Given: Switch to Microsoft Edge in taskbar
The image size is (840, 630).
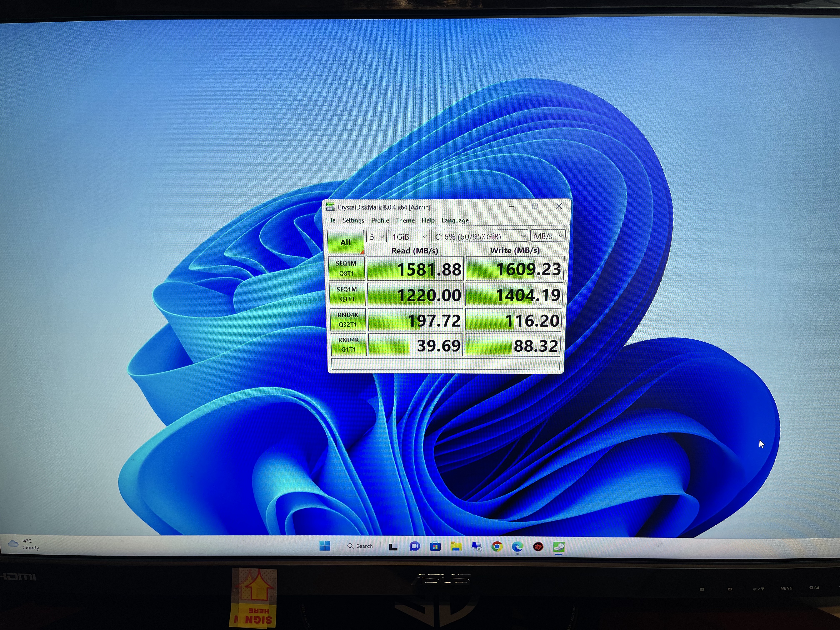Looking at the screenshot, I should (x=517, y=546).
